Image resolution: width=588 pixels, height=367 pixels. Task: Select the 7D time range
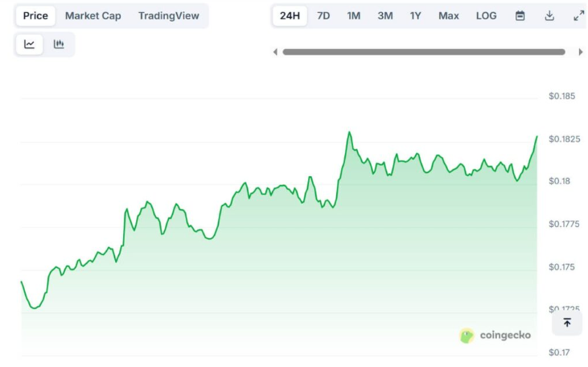(x=323, y=15)
